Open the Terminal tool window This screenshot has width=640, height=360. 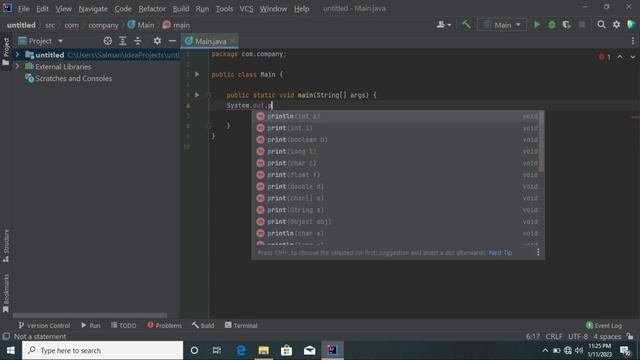[241, 325]
